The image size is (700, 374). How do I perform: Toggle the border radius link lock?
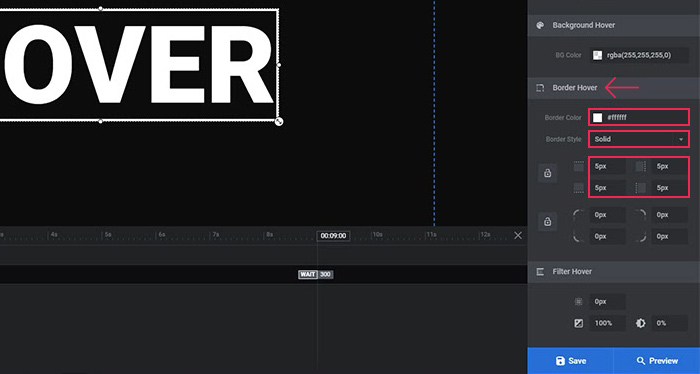click(547, 222)
